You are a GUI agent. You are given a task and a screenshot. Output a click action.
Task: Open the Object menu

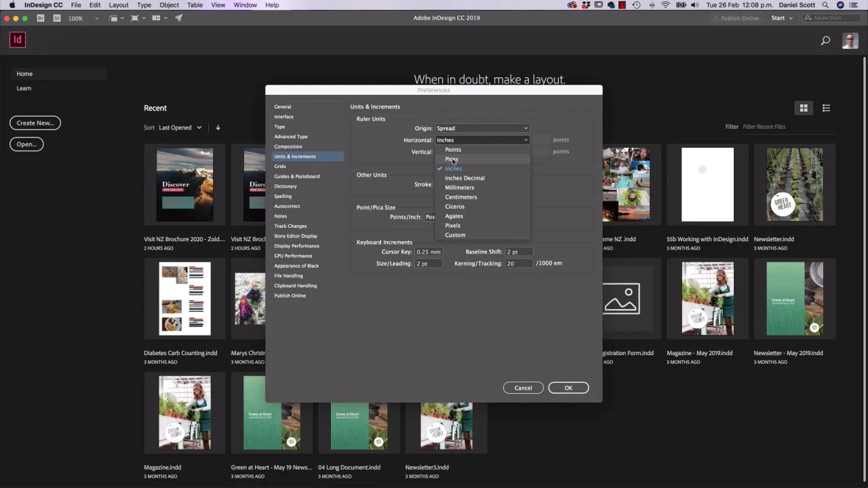169,5
